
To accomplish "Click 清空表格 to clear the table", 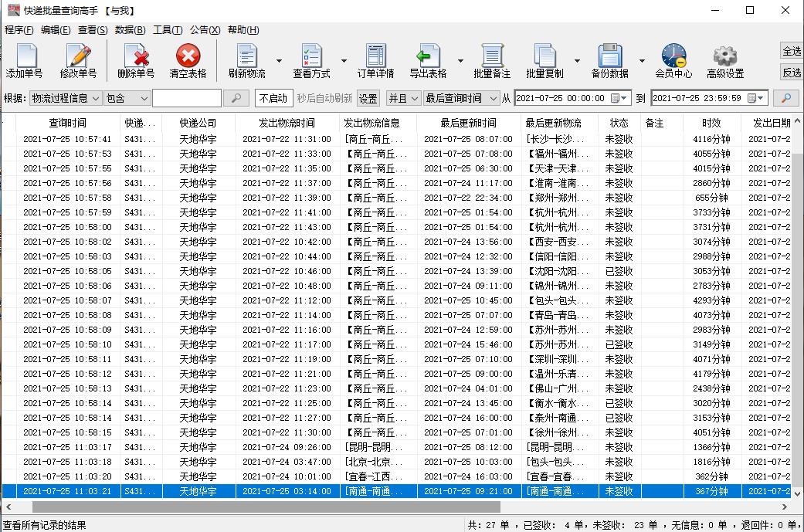I will pyautogui.click(x=189, y=60).
